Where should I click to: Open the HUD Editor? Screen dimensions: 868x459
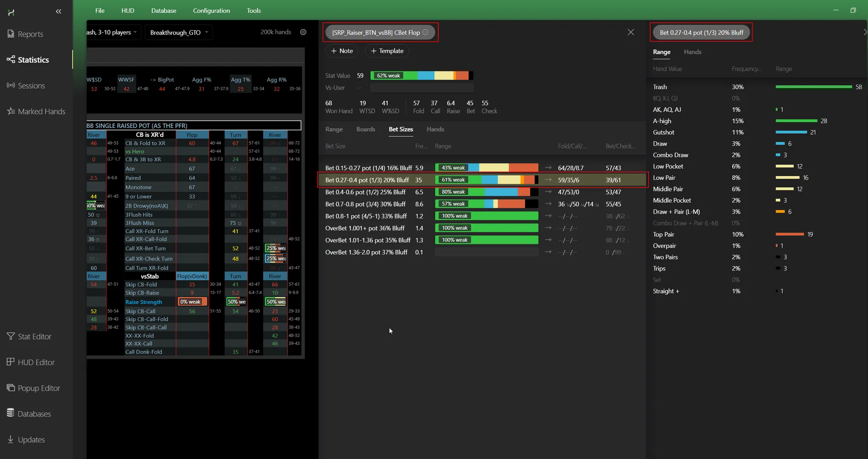click(x=36, y=362)
